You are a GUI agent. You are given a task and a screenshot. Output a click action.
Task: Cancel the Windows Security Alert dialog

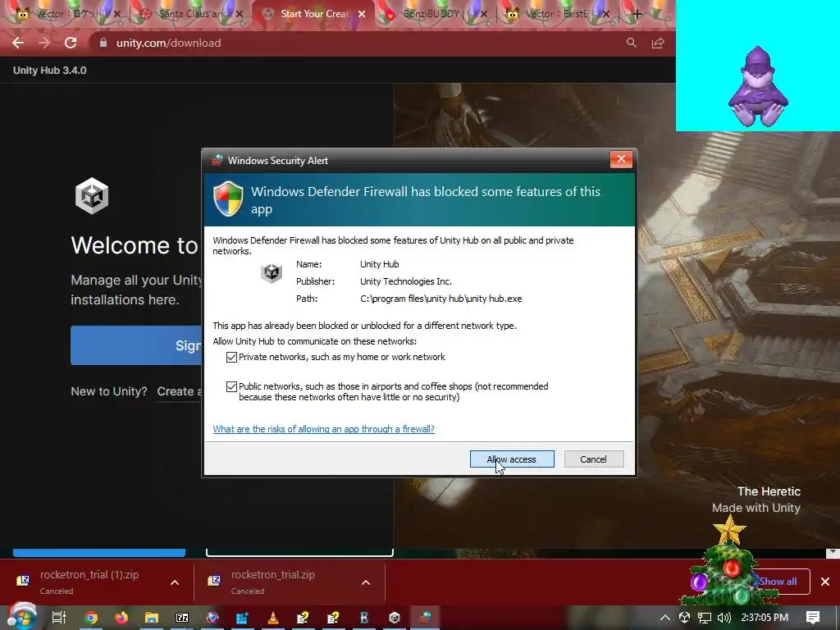pyautogui.click(x=594, y=459)
